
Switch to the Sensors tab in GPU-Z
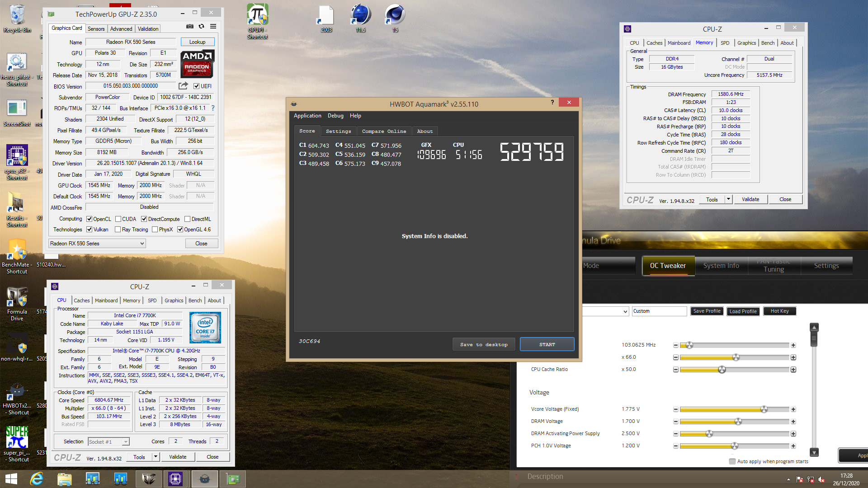tap(96, 29)
